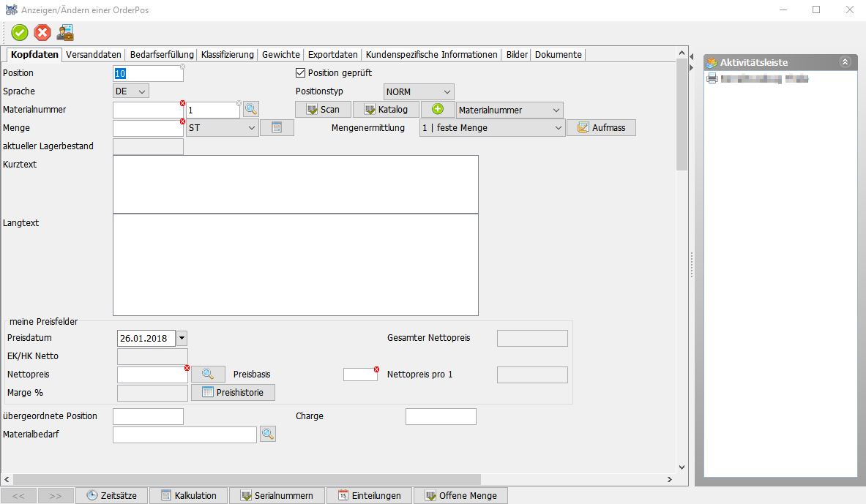The image size is (866, 504).
Task: Open the Klassifizierung tab
Action: (227, 55)
